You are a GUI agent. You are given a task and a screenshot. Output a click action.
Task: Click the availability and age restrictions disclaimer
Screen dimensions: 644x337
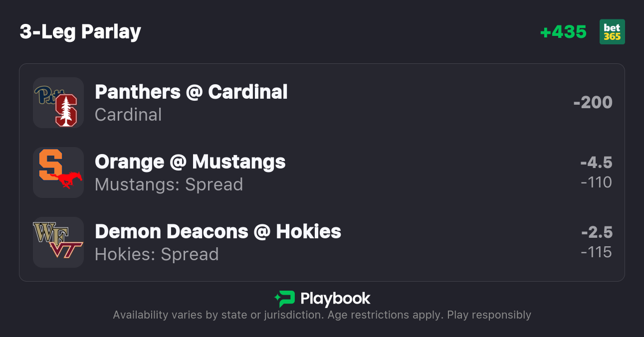coord(322,315)
